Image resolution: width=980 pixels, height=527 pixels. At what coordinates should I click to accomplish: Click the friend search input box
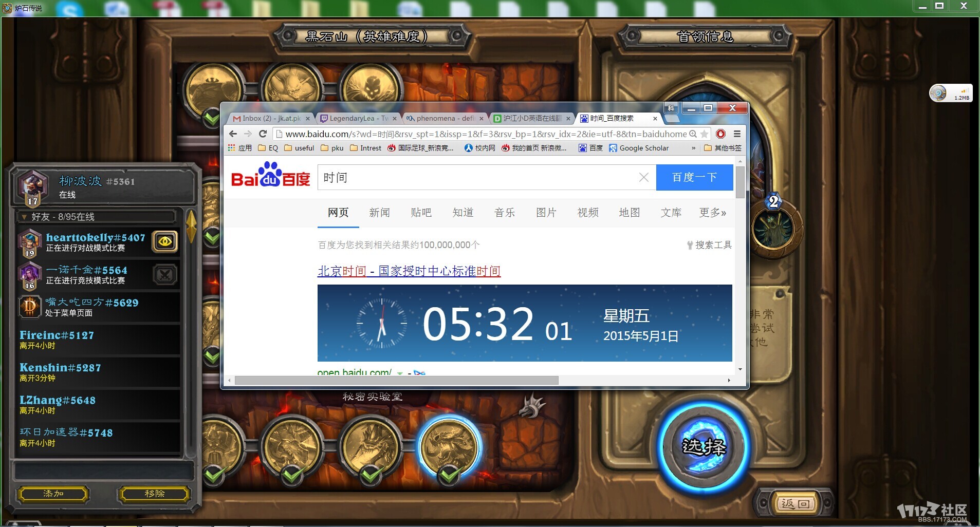(x=103, y=470)
